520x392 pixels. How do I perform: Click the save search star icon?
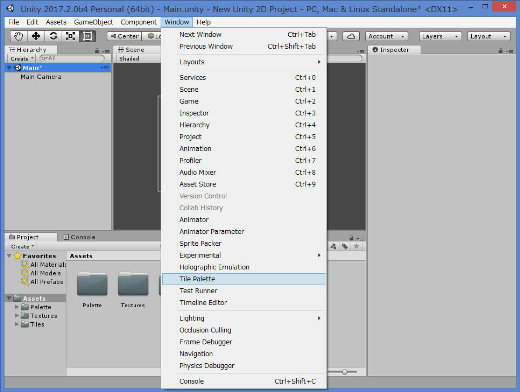click(x=356, y=246)
